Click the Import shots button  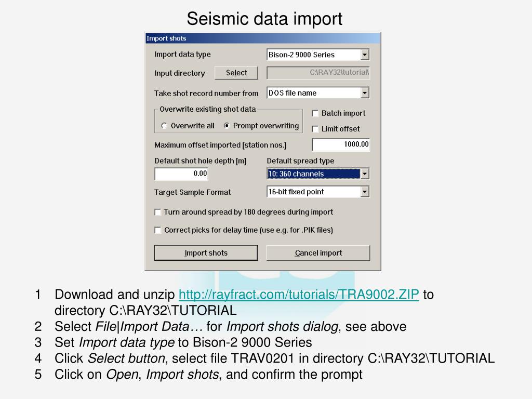click(206, 253)
